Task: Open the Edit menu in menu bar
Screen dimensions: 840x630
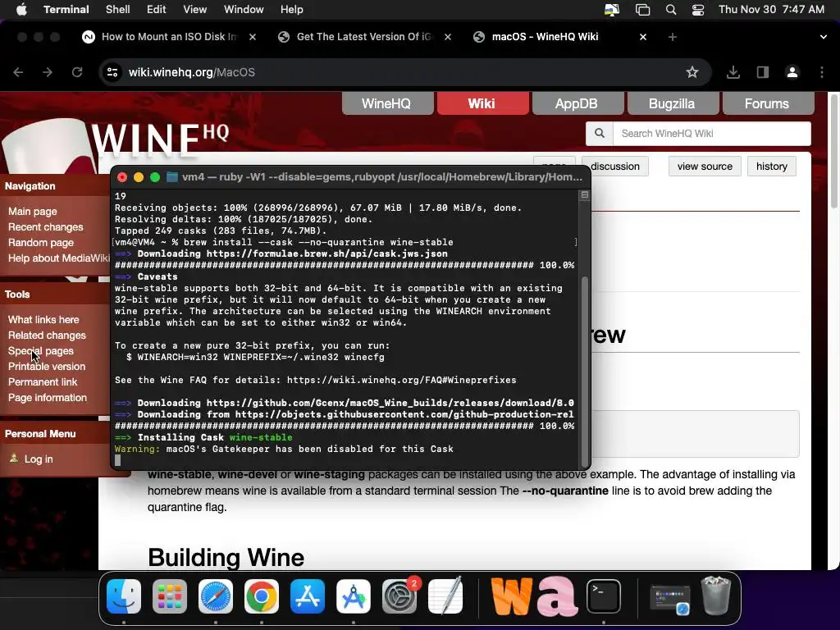Action: [x=157, y=10]
